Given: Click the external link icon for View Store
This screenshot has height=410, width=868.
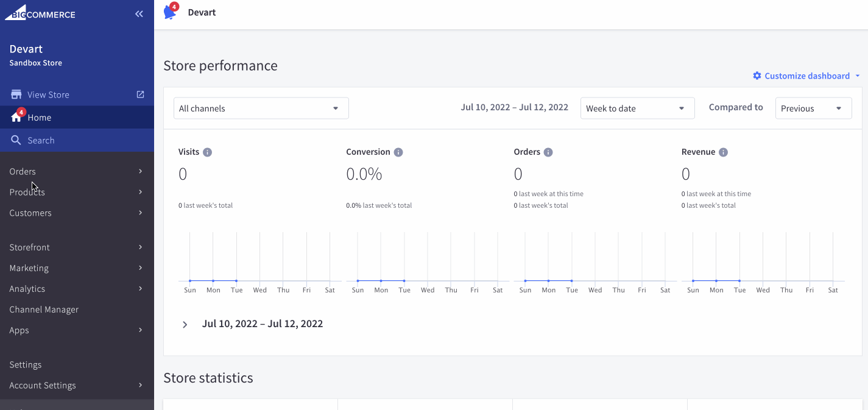Looking at the screenshot, I should coord(140,94).
